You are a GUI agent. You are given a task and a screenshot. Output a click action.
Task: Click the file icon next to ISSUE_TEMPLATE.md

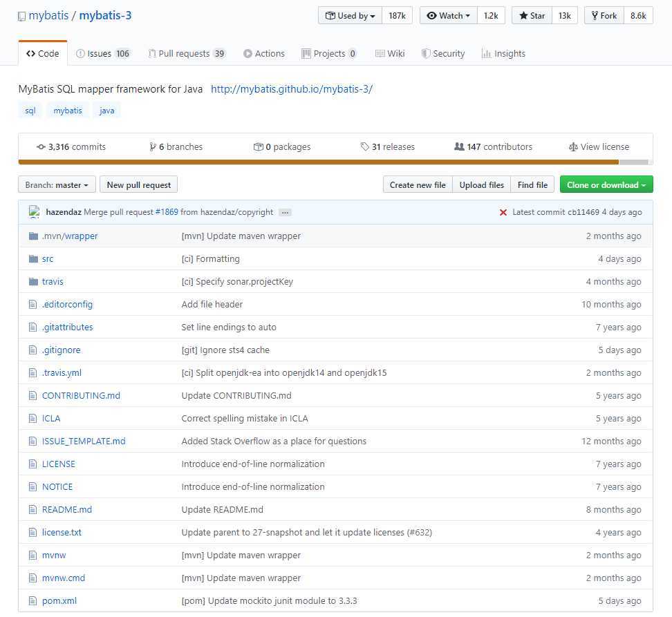click(32, 441)
